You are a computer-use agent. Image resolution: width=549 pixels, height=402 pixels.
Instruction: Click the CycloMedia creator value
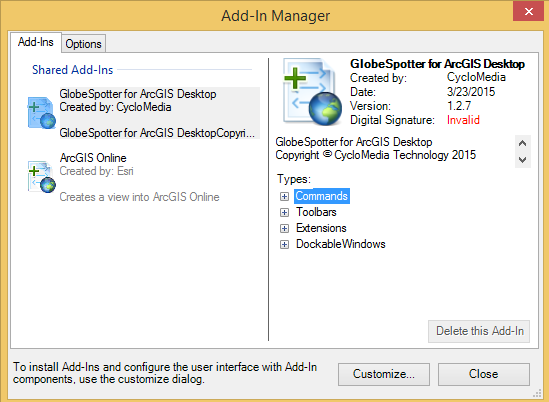(x=477, y=77)
